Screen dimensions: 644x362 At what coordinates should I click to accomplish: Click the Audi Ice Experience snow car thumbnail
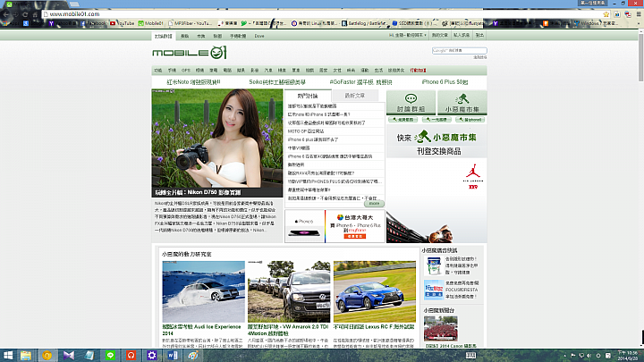pos(203,291)
